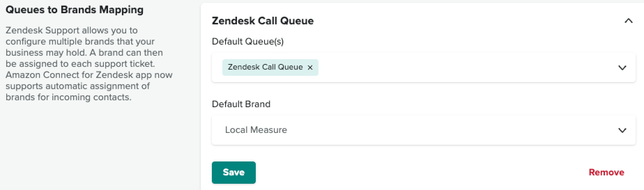The width and height of the screenshot is (644, 190).
Task: Click the Save button
Action: pyautogui.click(x=233, y=172)
